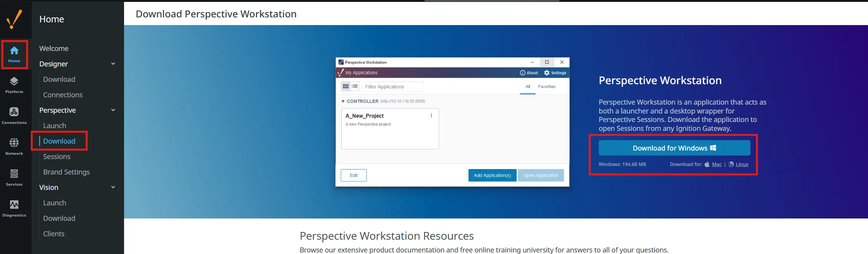The image size is (868, 254).
Task: Click Perspective Workstation title bar icon
Action: tap(341, 62)
